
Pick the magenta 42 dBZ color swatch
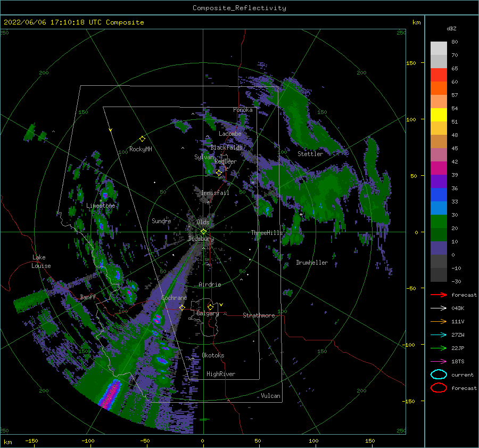tap(439, 168)
